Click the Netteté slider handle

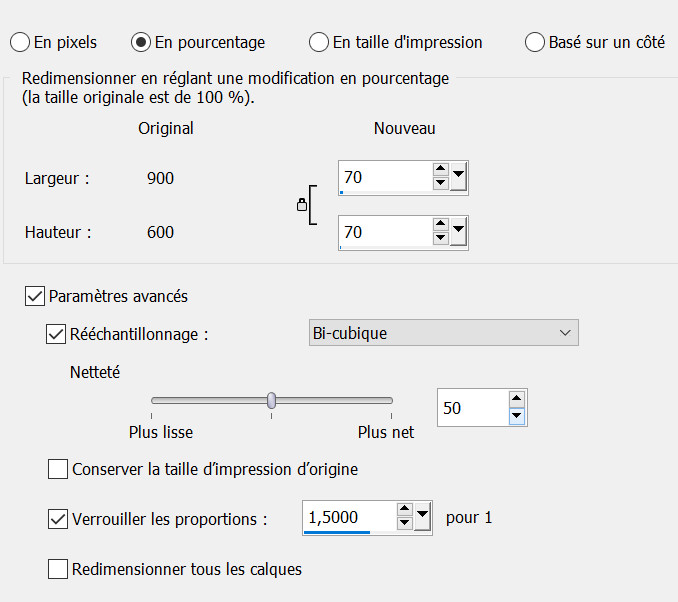coord(271,400)
